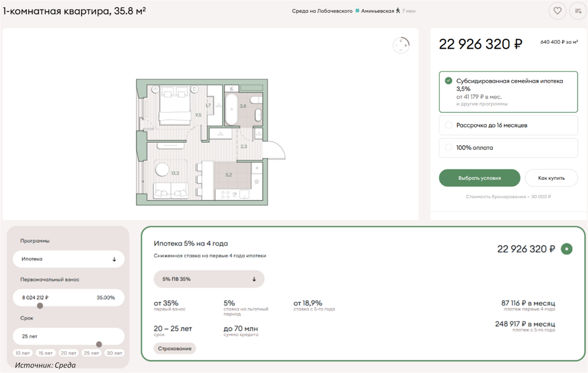Choose the 15 лет term chip

point(45,353)
